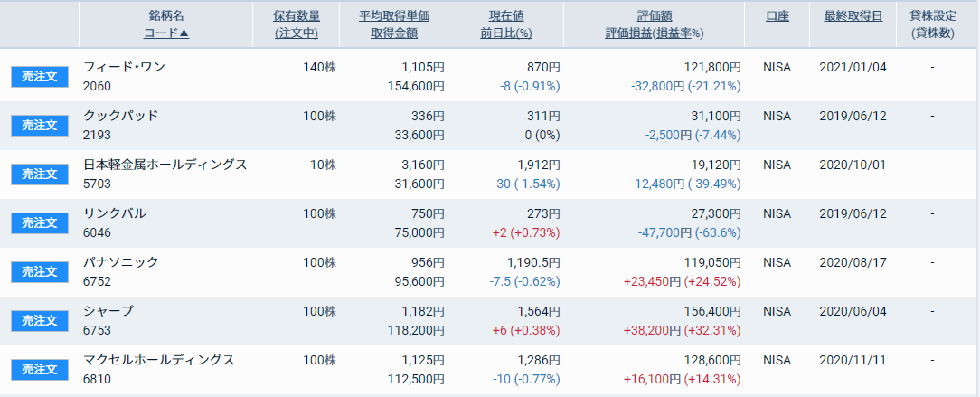Click sell order button for パナソニック

40,271
